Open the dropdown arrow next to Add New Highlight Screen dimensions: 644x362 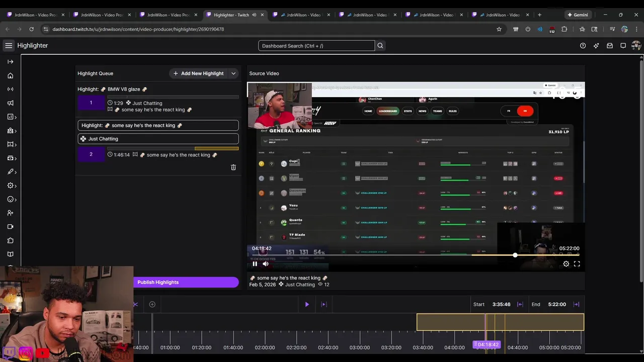pos(233,73)
